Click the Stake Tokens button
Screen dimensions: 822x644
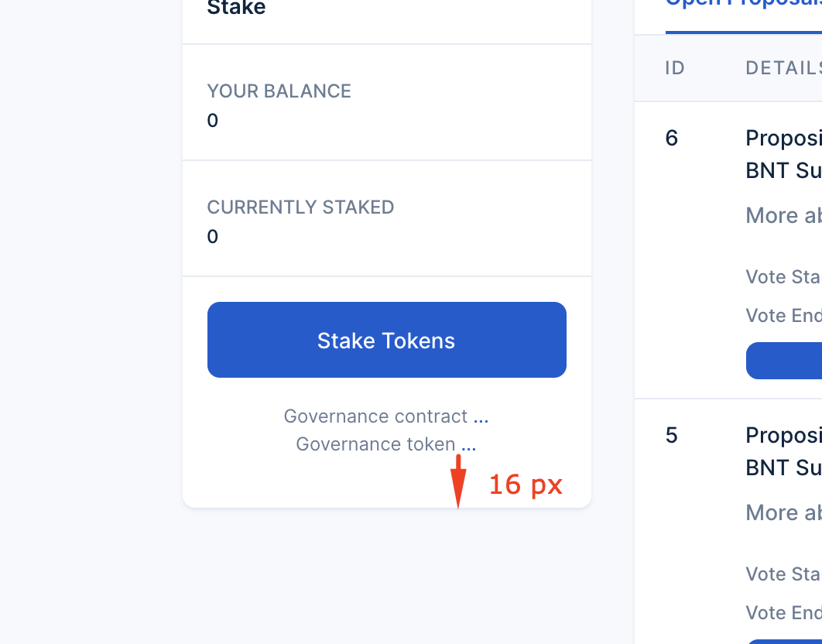point(386,340)
